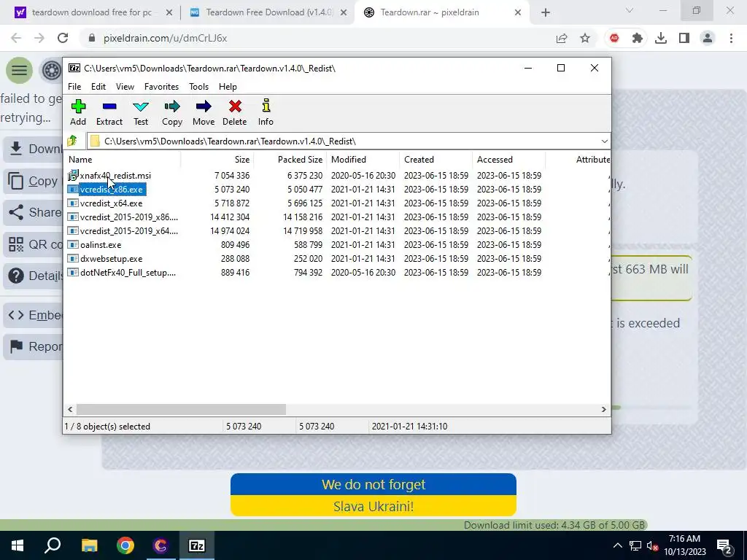Screen dimensions: 747x560
Task: Click pixeldrain Details button
Action: point(34,276)
